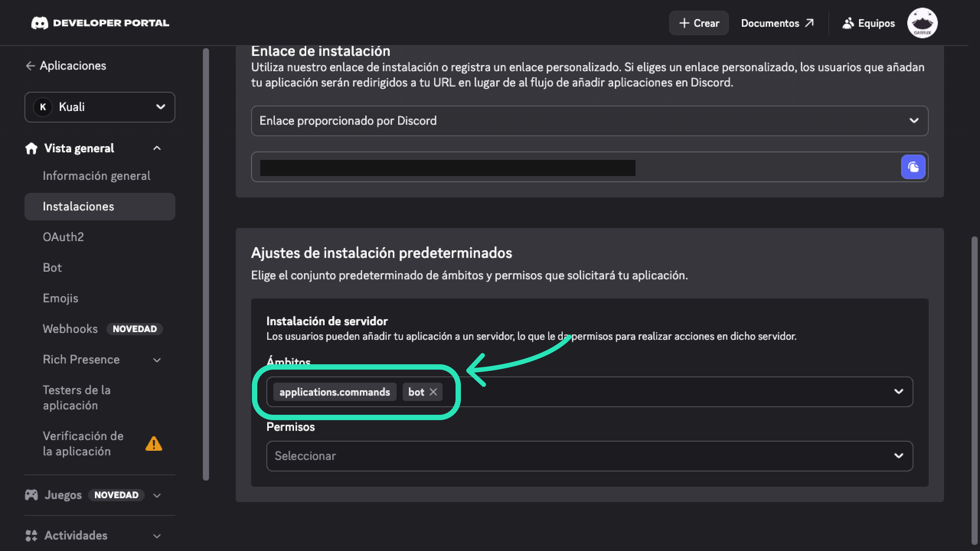Viewport: 980px width, 551px height.
Task: Select the Instalaciones menu item
Action: [x=100, y=207]
